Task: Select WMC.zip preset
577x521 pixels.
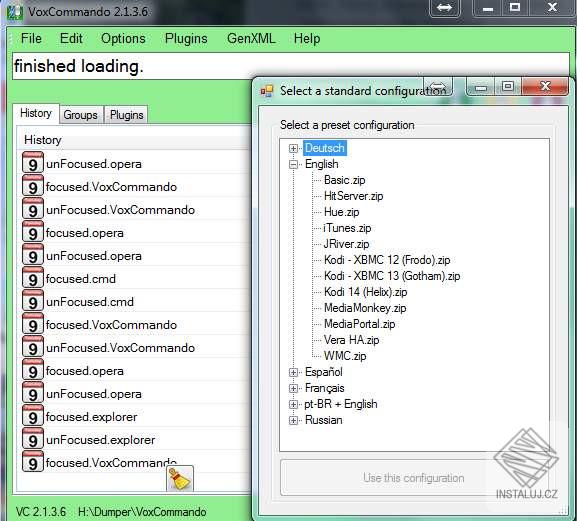Action: (x=345, y=356)
